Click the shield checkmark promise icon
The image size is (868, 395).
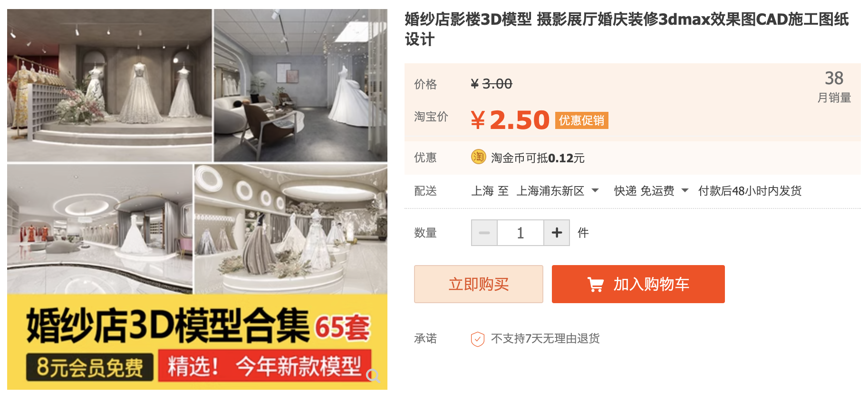point(478,339)
